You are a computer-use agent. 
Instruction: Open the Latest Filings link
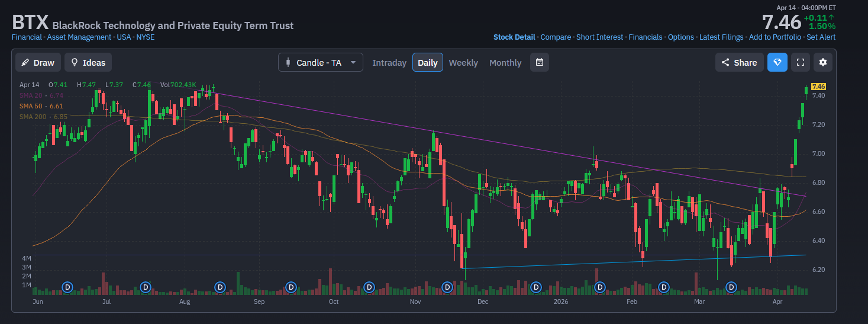[x=721, y=37]
